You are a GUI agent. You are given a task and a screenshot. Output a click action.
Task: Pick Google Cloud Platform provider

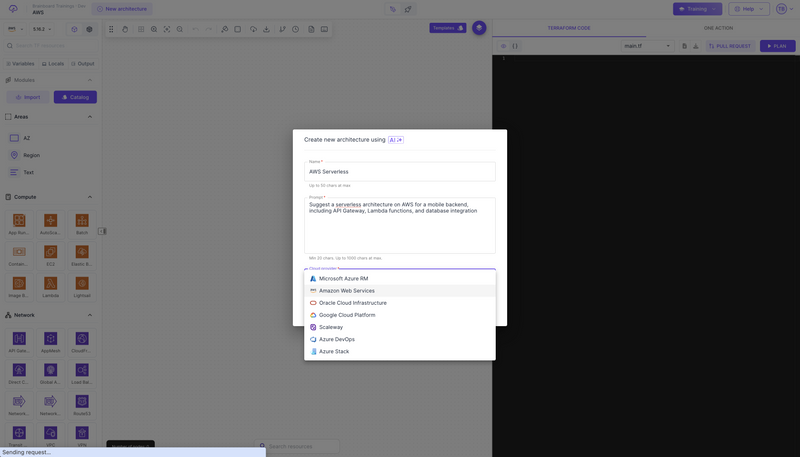[399, 315]
